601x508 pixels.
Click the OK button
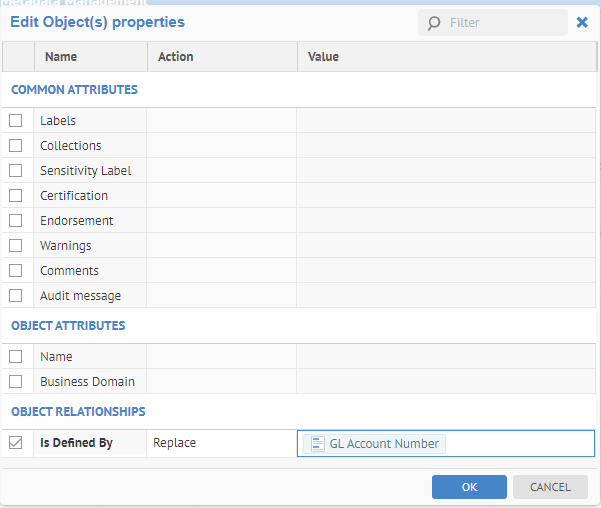coord(469,487)
